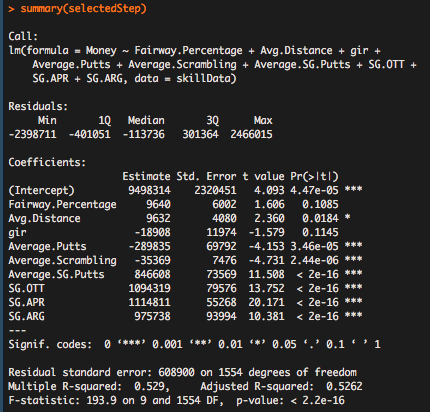Screen dimensions: 430x412
Task: Click the 'SG.OTT' coefficient row label
Action: click(26, 288)
